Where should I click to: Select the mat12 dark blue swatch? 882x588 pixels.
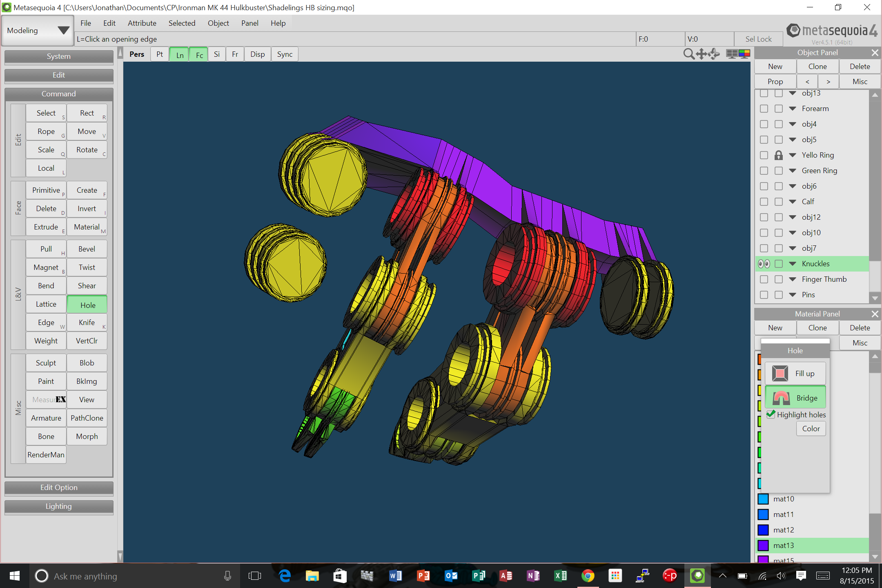[x=763, y=530]
